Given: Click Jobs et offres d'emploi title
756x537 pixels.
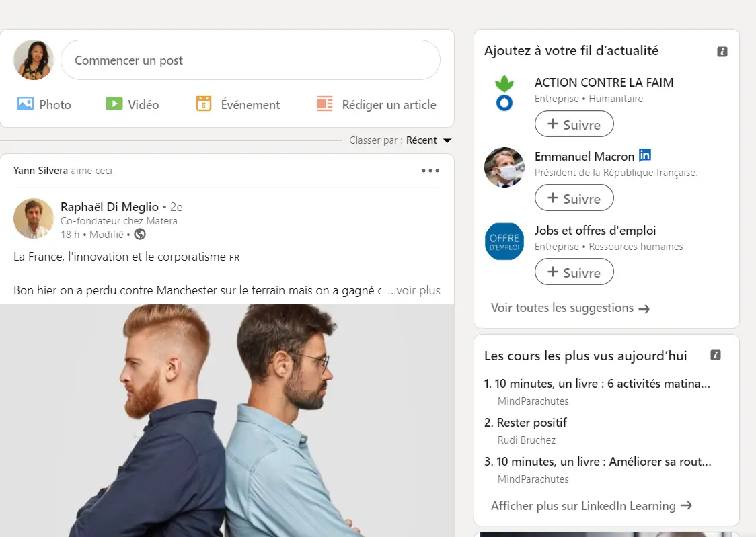Looking at the screenshot, I should pos(595,231).
